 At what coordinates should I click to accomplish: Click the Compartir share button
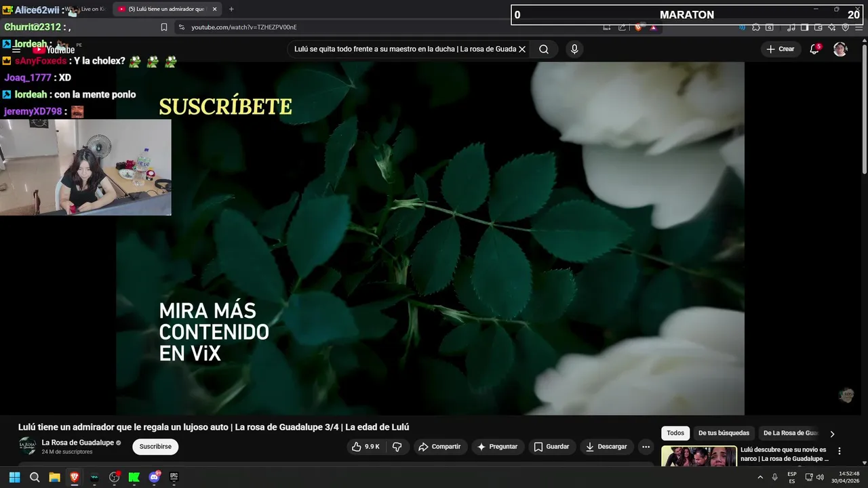pos(439,447)
